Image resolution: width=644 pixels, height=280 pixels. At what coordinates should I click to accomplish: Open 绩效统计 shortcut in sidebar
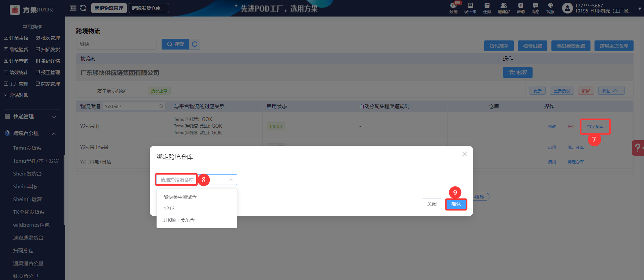point(16,72)
